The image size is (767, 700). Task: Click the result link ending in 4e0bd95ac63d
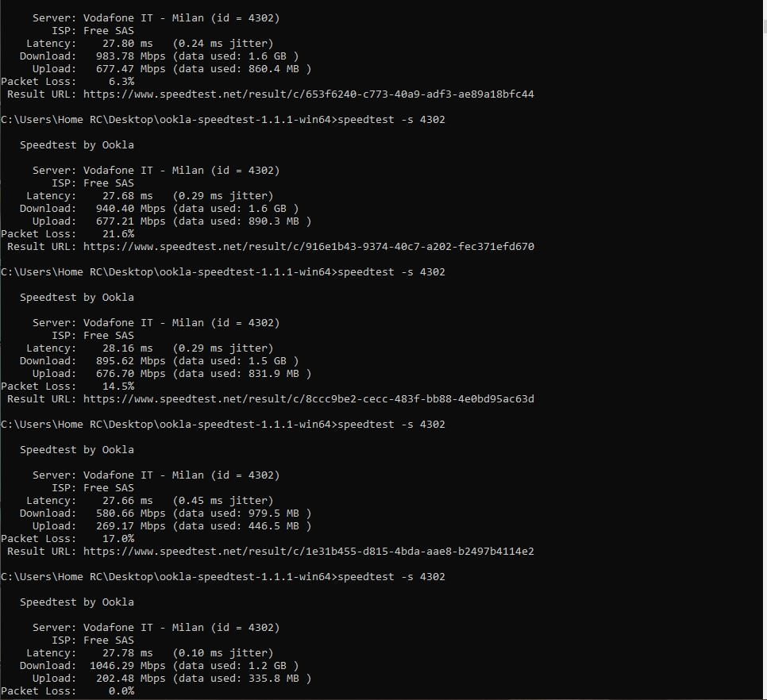pyautogui.click(x=308, y=399)
